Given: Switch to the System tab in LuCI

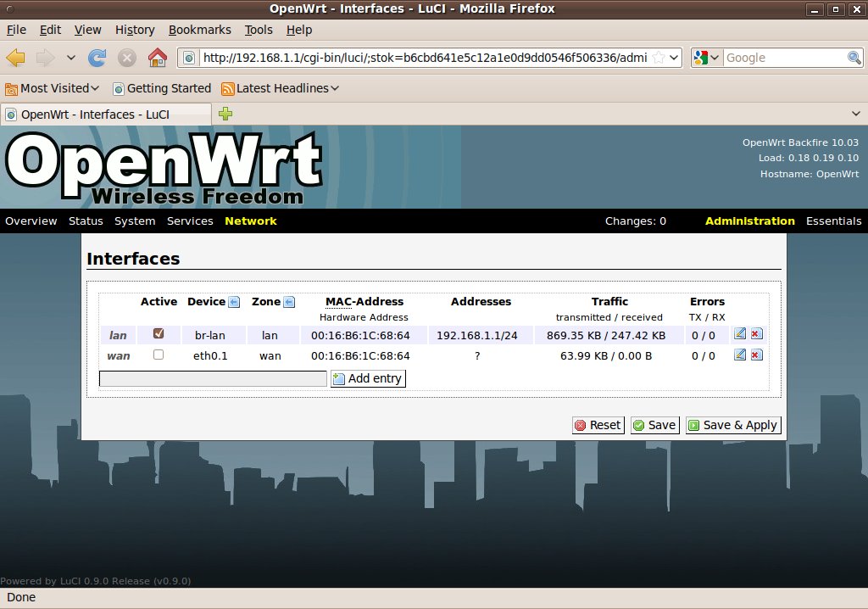Looking at the screenshot, I should click(x=135, y=221).
